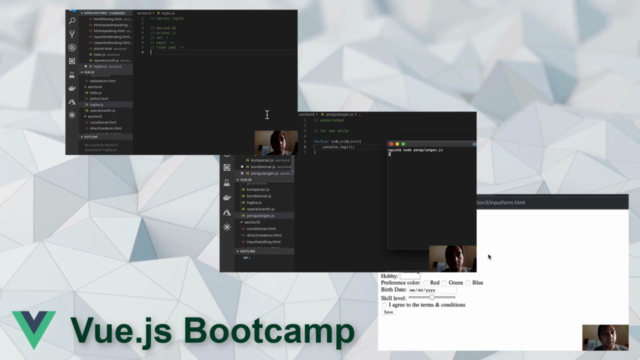Open htmlrepeating.html under Open Editors
The height and width of the screenshot is (360, 640).
(110, 31)
